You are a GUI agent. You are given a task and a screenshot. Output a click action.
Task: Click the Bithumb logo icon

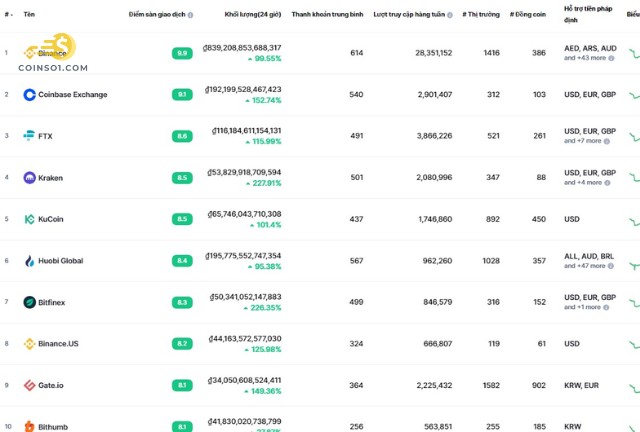pos(29,426)
